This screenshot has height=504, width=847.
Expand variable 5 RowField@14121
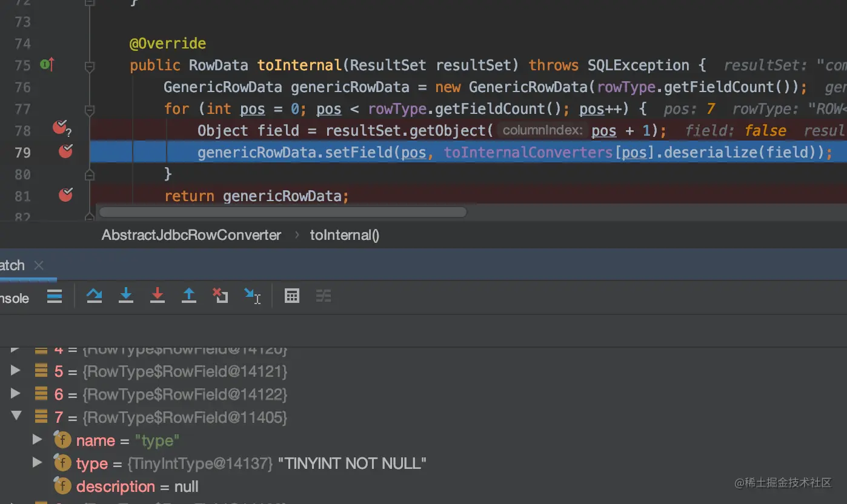click(16, 370)
